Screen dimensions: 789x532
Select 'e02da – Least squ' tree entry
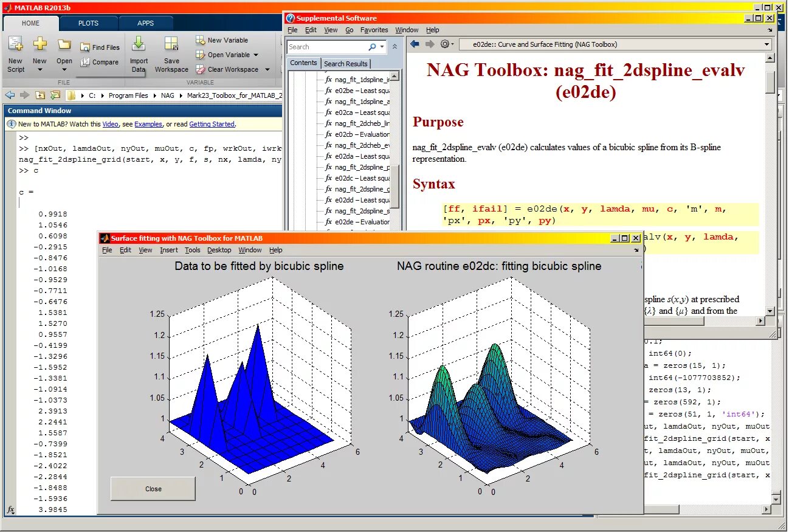tap(362, 156)
